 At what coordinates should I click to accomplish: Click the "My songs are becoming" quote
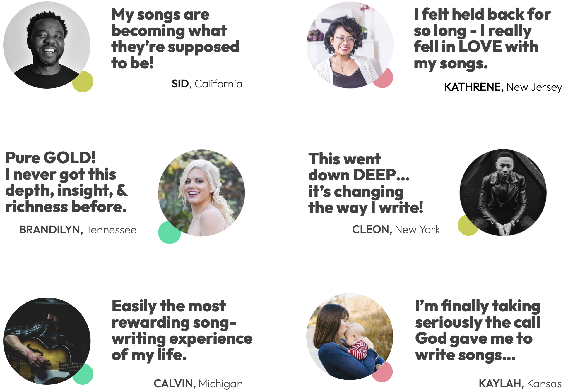click(175, 39)
